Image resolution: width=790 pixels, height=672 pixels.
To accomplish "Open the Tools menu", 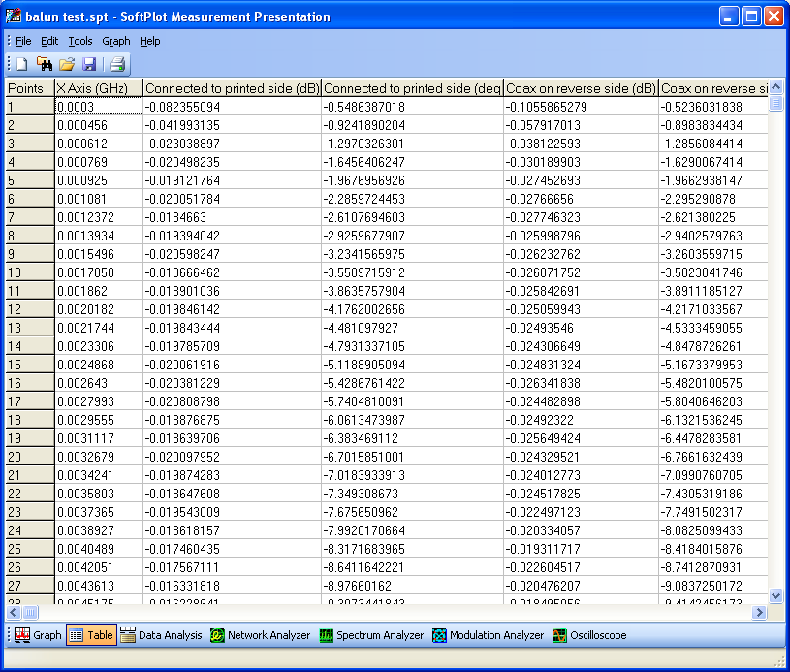I will point(79,41).
